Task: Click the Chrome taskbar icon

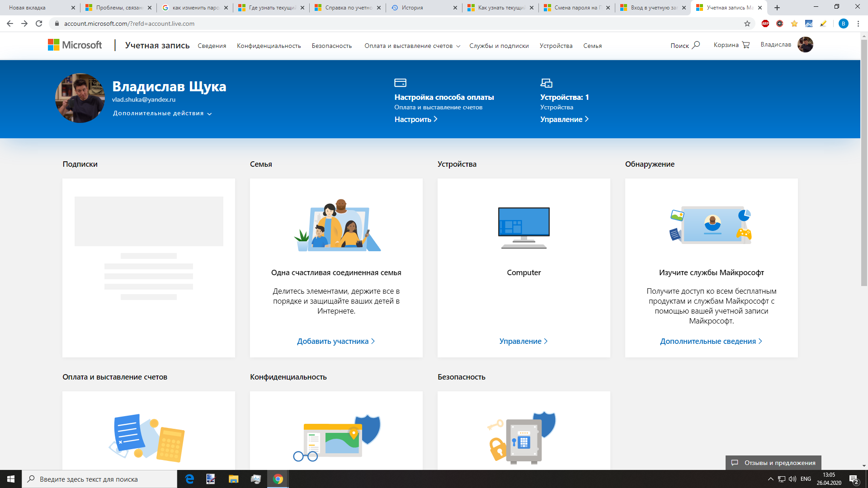Action: [x=278, y=479]
